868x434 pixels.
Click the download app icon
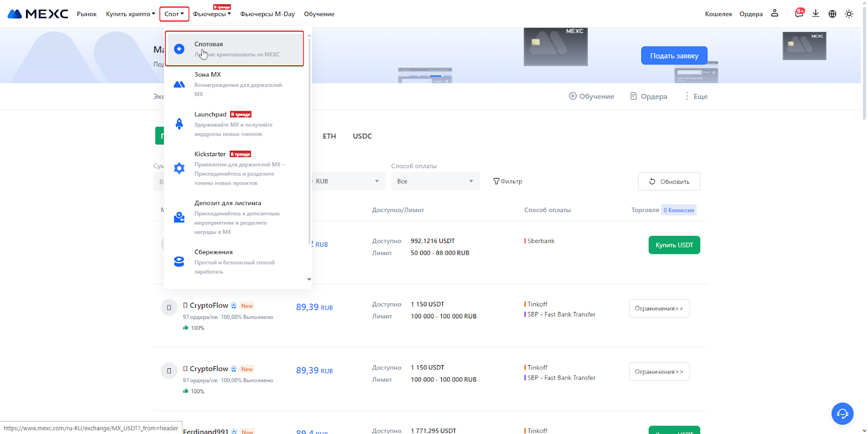815,13
